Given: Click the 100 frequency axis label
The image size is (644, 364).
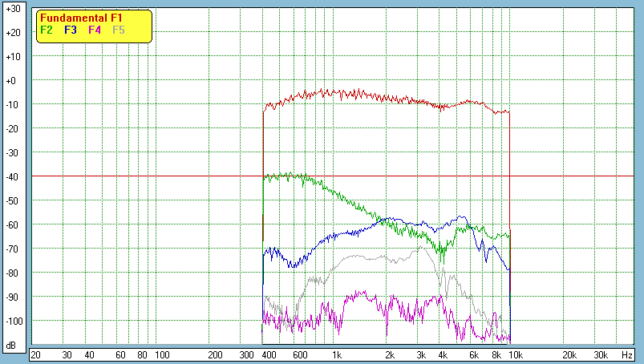Looking at the screenshot, I should [x=162, y=354].
